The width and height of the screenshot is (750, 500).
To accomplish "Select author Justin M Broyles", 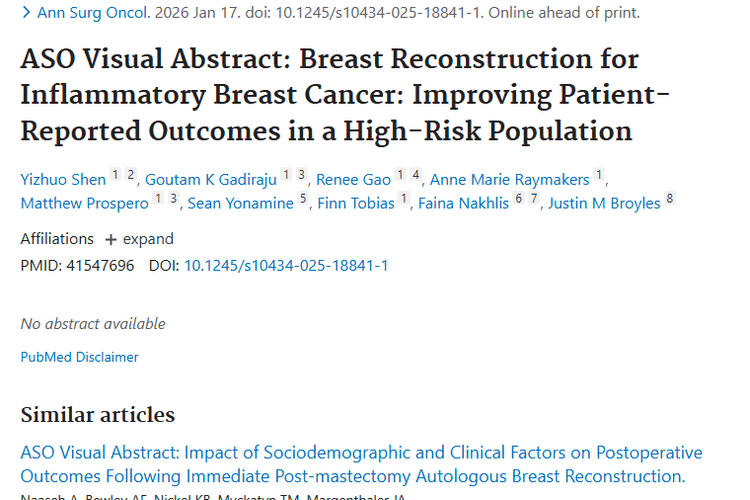I will pos(605,204).
